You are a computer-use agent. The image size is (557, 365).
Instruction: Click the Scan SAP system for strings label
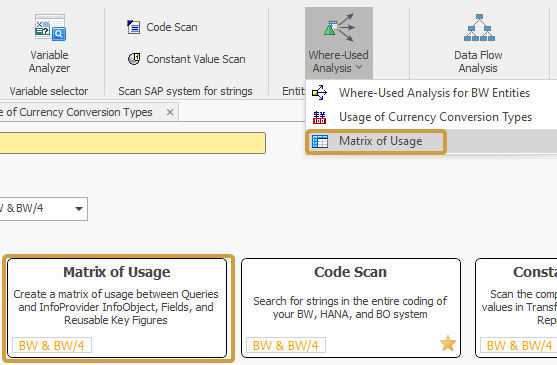(185, 91)
